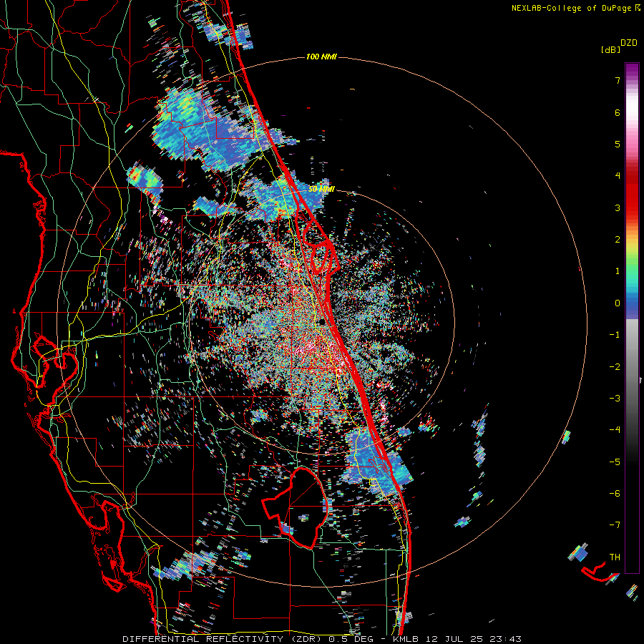Select the -4 value on color scale

point(615,430)
